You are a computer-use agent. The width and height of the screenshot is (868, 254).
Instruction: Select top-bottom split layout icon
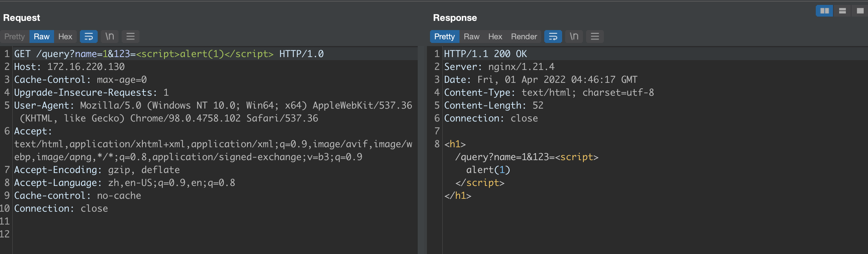coord(843,11)
